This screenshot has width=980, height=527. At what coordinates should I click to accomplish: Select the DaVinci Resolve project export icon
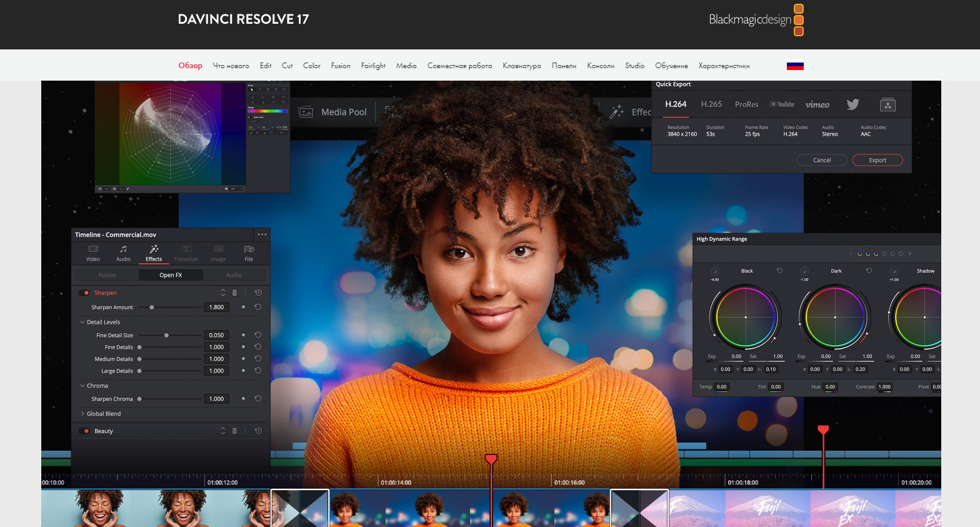pyautogui.click(x=887, y=104)
